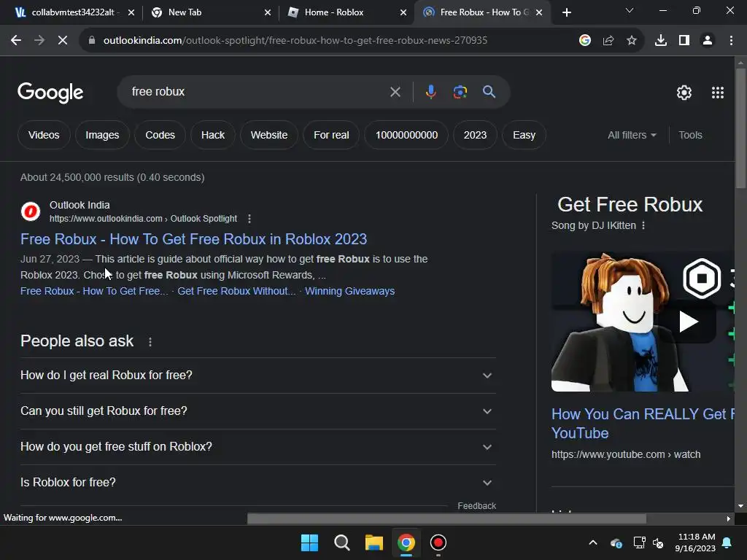This screenshot has width=747, height=560.
Task: Open the Google apps grid
Action: click(718, 93)
